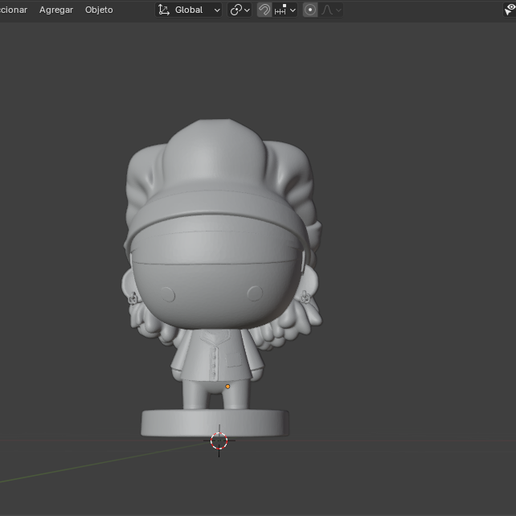Toggle proportional editing circle button
Image resolution: width=516 pixels, height=516 pixels.
[x=310, y=10]
